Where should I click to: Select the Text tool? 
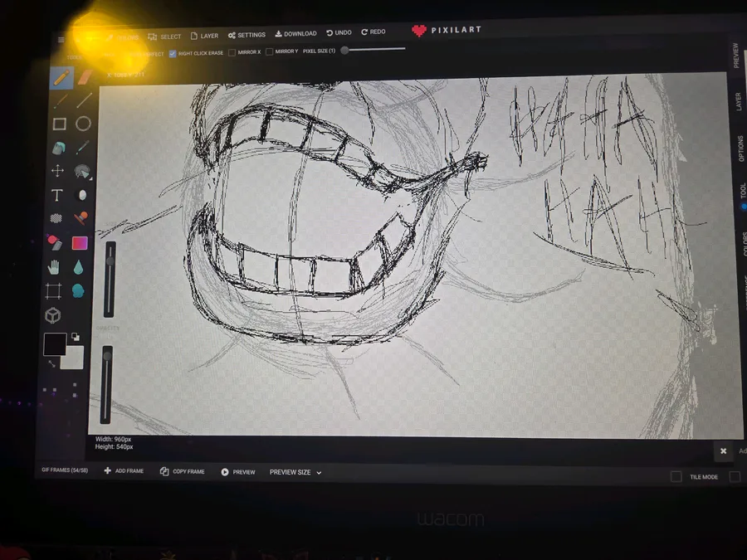pyautogui.click(x=56, y=195)
